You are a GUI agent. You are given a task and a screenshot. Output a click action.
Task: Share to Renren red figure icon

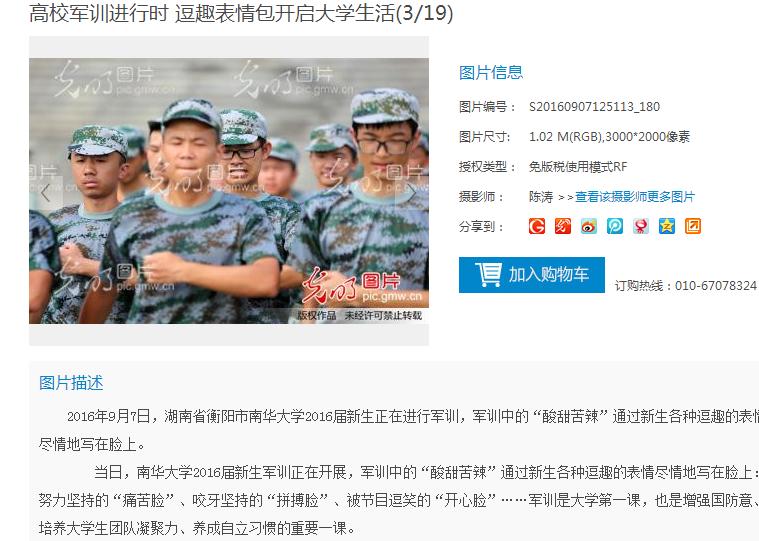tap(641, 226)
